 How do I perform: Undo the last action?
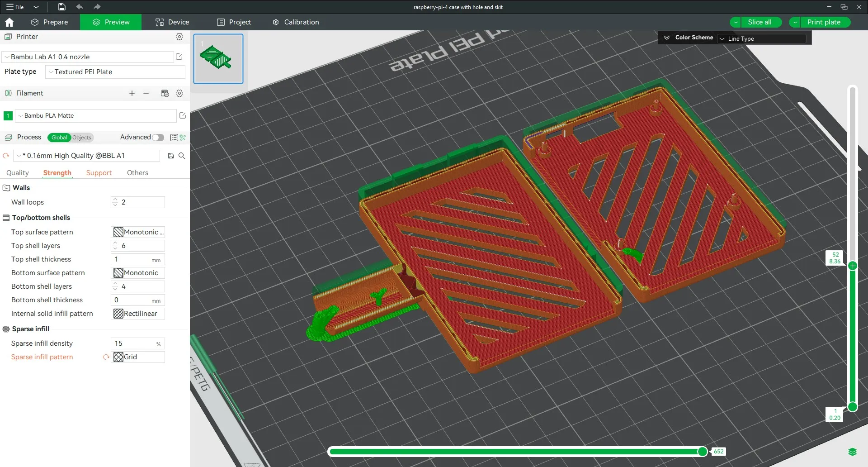pyautogui.click(x=80, y=7)
